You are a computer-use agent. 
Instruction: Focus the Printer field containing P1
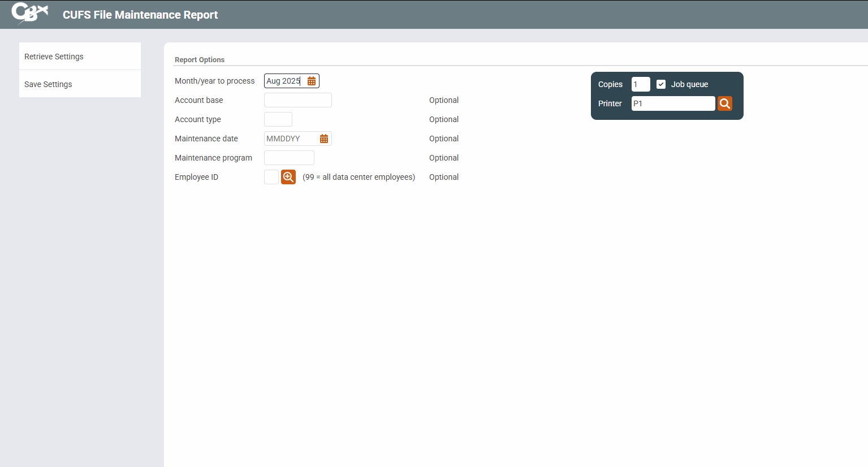pos(673,103)
